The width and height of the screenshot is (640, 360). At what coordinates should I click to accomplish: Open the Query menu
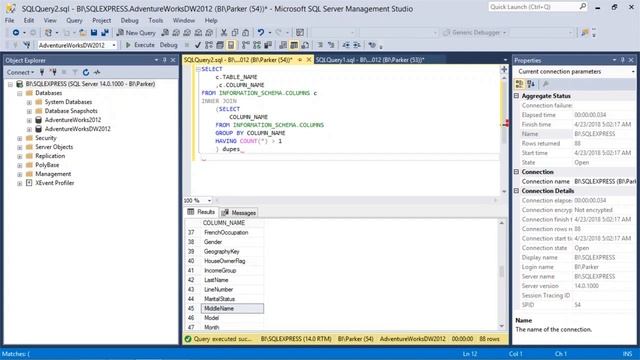[x=74, y=20]
